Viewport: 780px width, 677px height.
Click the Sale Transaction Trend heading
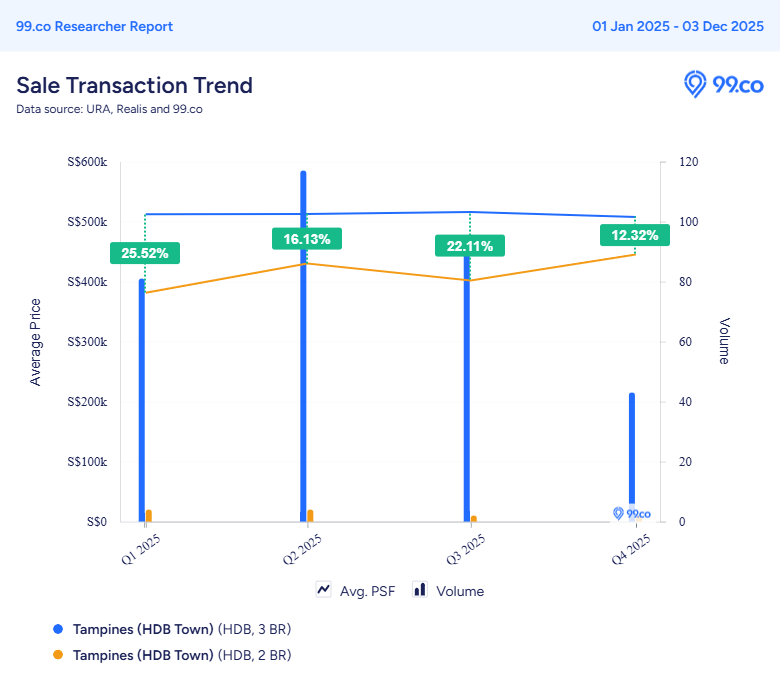click(x=134, y=85)
